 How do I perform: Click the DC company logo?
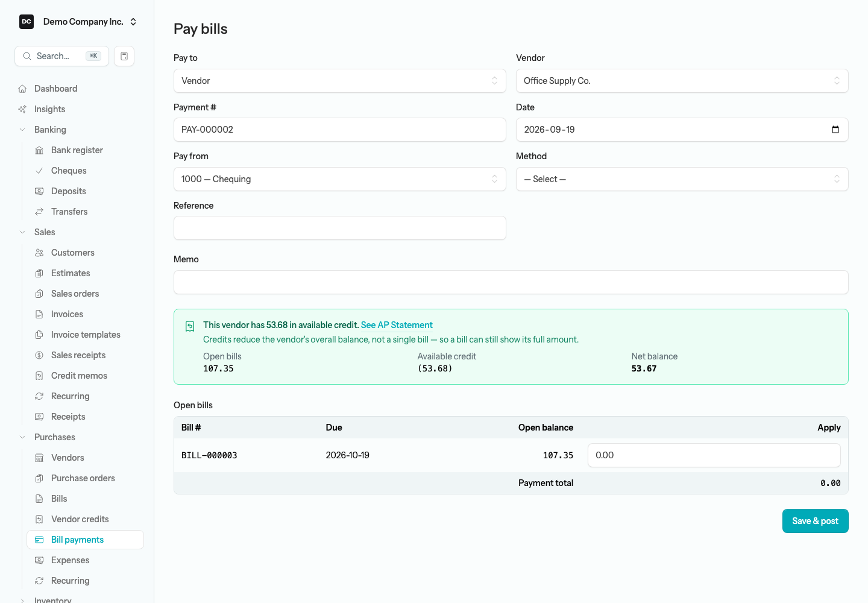27,22
